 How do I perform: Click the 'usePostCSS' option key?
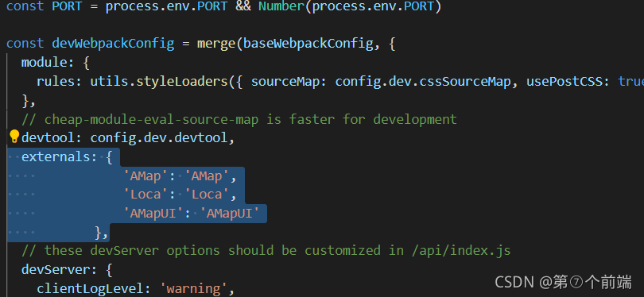click(x=565, y=82)
